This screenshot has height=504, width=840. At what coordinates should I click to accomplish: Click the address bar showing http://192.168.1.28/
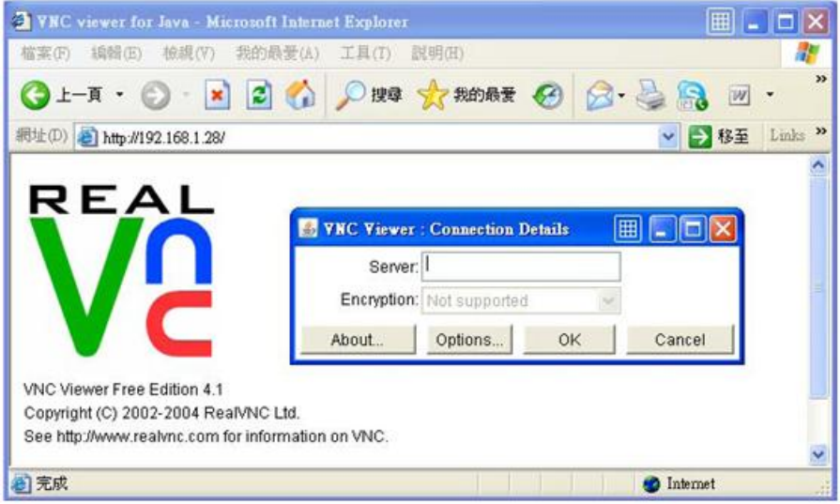(375, 138)
